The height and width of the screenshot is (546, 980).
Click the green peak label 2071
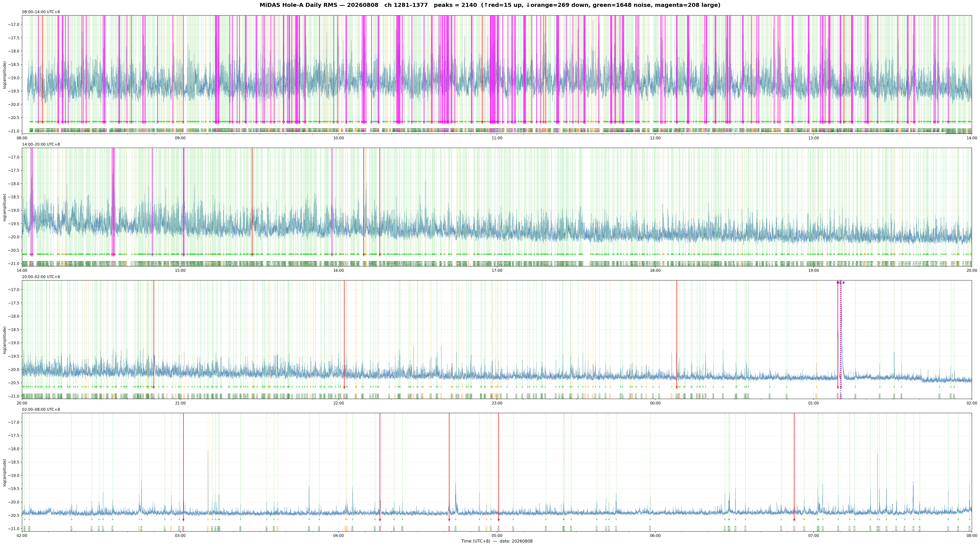point(92,528)
